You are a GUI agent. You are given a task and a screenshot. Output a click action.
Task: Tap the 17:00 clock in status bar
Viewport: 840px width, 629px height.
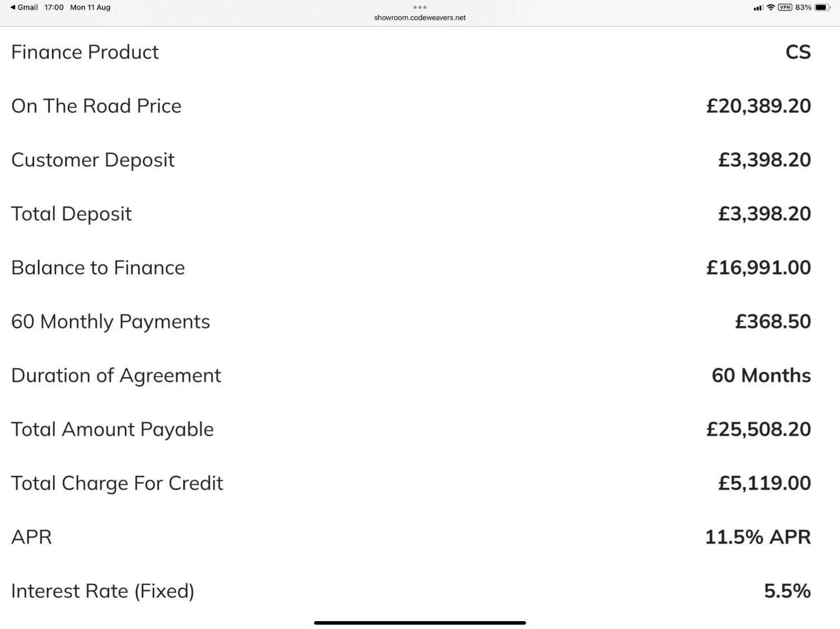[x=54, y=7]
